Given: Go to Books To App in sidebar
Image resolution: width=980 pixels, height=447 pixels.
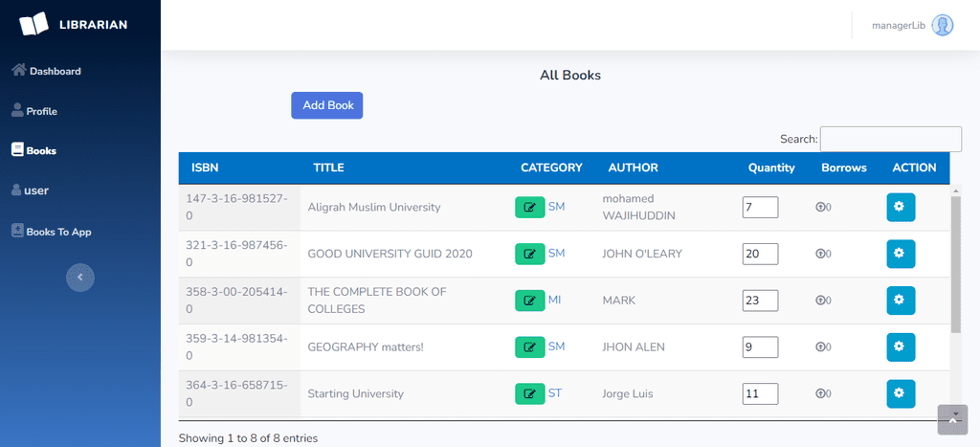Looking at the screenshot, I should (x=52, y=232).
